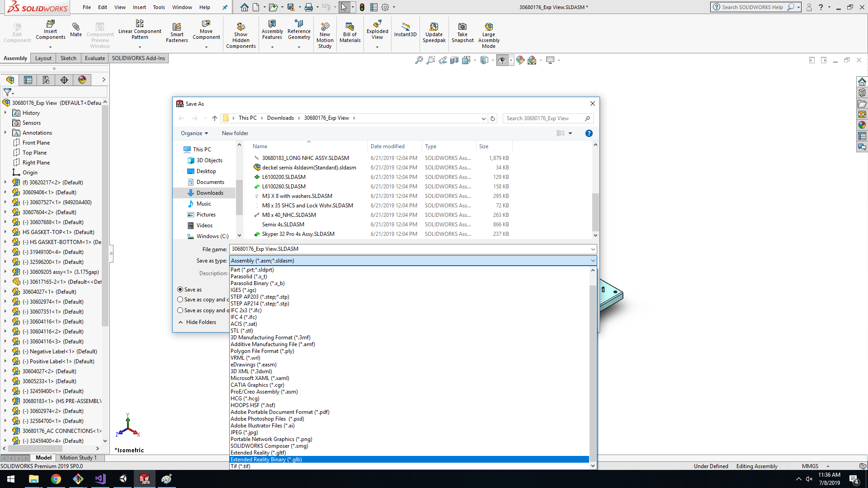868x488 pixels.
Task: Choose the third 'Save as copy' radio option
Action: [180, 310]
